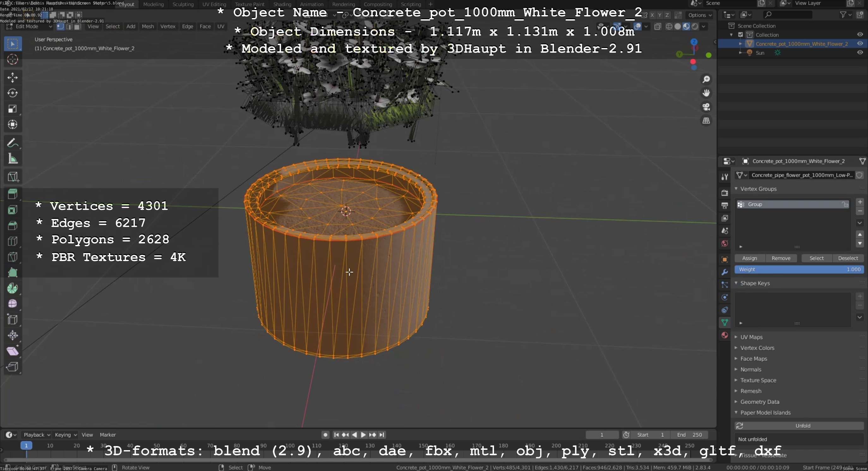Uncheck the Collection exclude checkbox
Image resolution: width=868 pixels, height=471 pixels.
740,35
